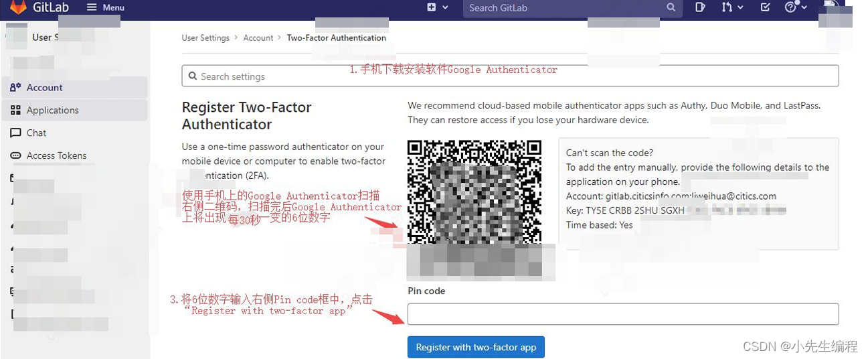Click the Account sidebar icon
Image resolution: width=868 pixels, height=359 pixels.
[x=15, y=88]
